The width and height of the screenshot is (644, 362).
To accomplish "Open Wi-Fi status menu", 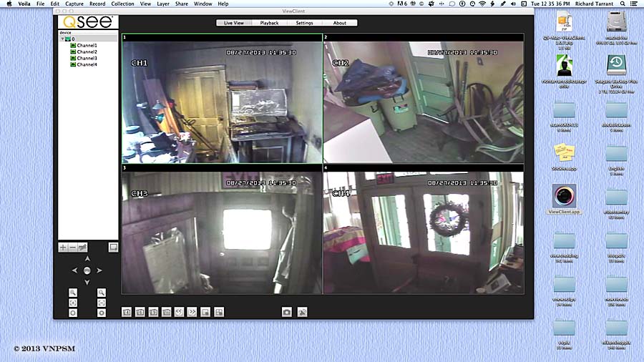I will coord(482,4).
